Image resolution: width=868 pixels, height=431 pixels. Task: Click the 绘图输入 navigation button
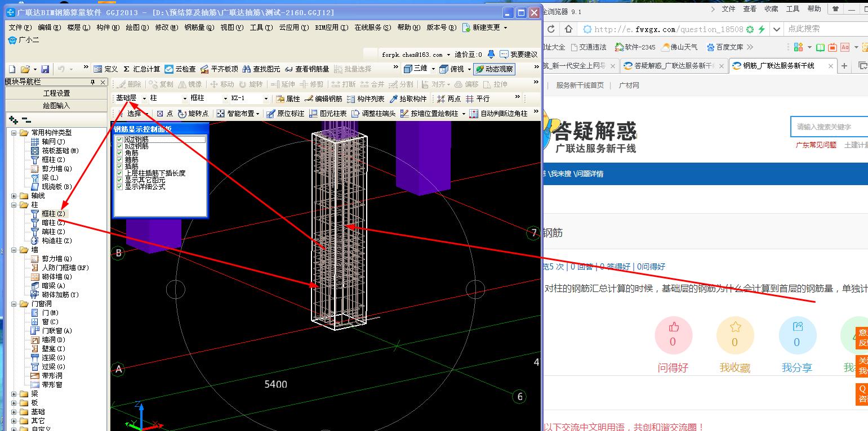click(x=56, y=105)
